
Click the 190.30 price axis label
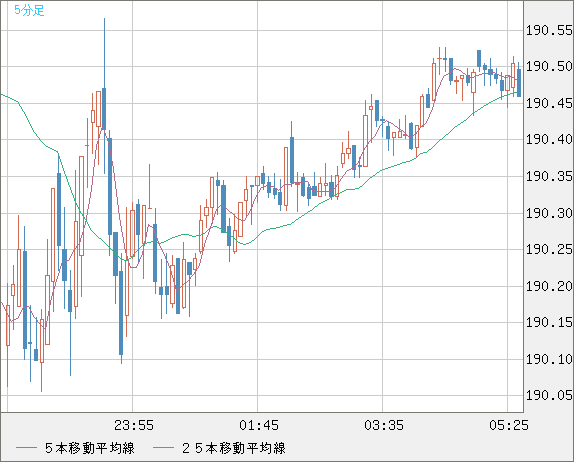(549, 213)
